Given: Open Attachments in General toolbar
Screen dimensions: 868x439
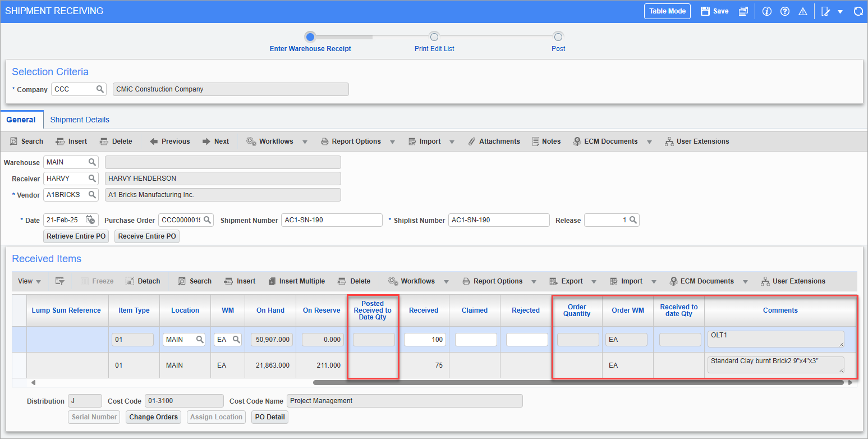Looking at the screenshot, I should 494,141.
